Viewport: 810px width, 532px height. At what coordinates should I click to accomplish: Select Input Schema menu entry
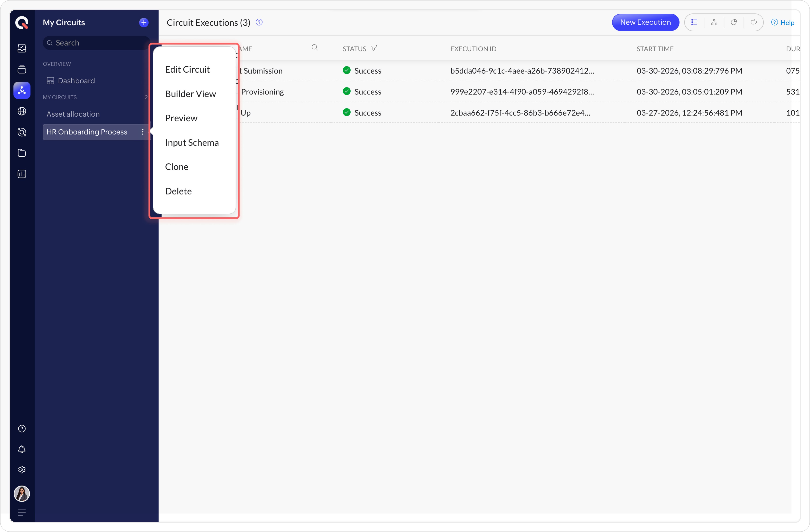(192, 143)
